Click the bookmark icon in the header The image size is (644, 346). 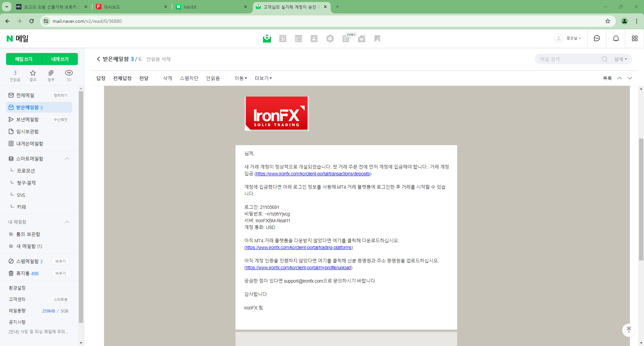pyautogui.click(x=377, y=38)
